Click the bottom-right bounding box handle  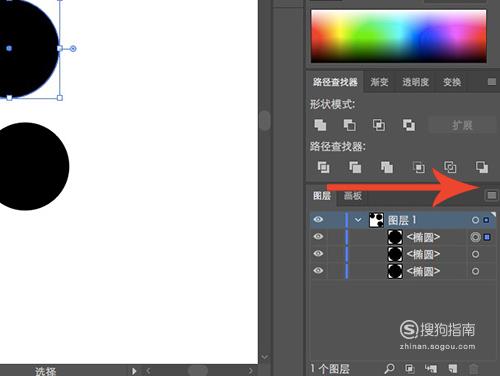[60, 98]
